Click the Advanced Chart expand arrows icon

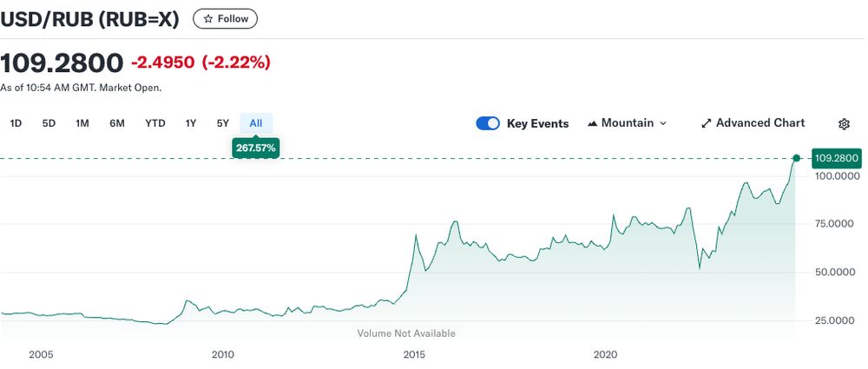706,123
